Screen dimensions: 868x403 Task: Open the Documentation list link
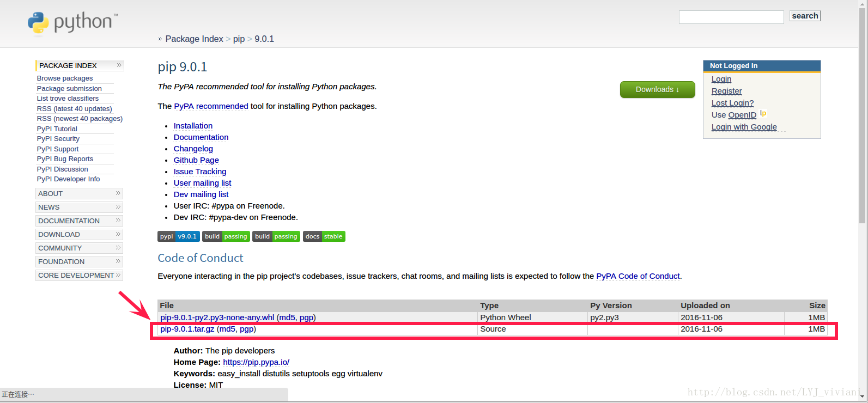pos(201,137)
